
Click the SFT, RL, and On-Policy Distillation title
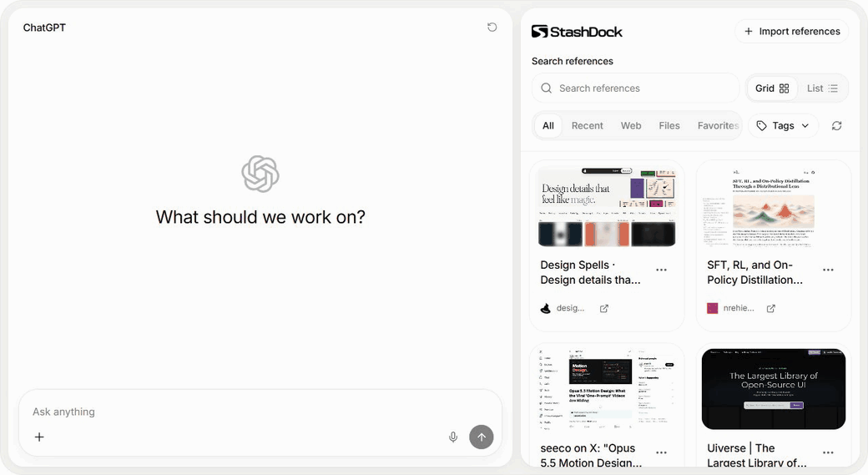(754, 272)
